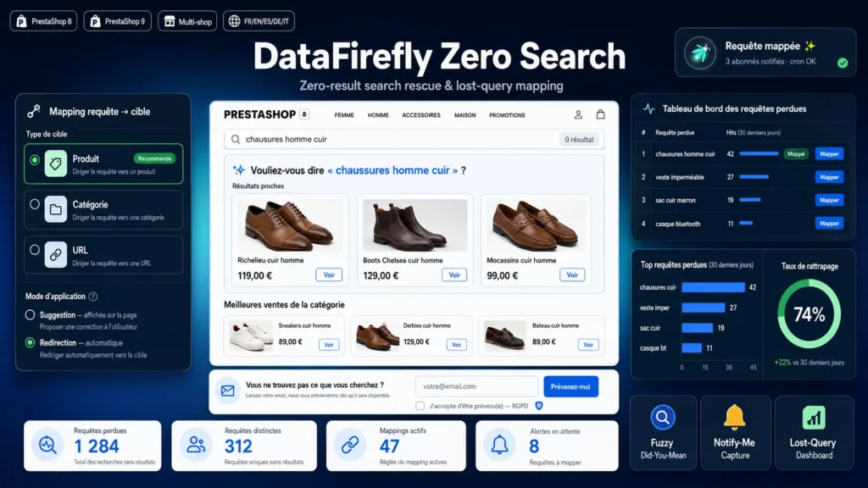Click the green Mappé status badge
The image size is (868, 488).
(796, 154)
